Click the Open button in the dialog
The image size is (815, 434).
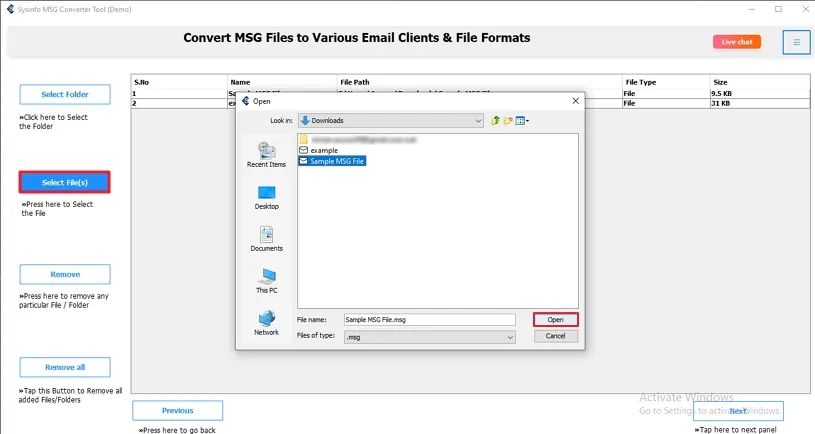(x=555, y=320)
